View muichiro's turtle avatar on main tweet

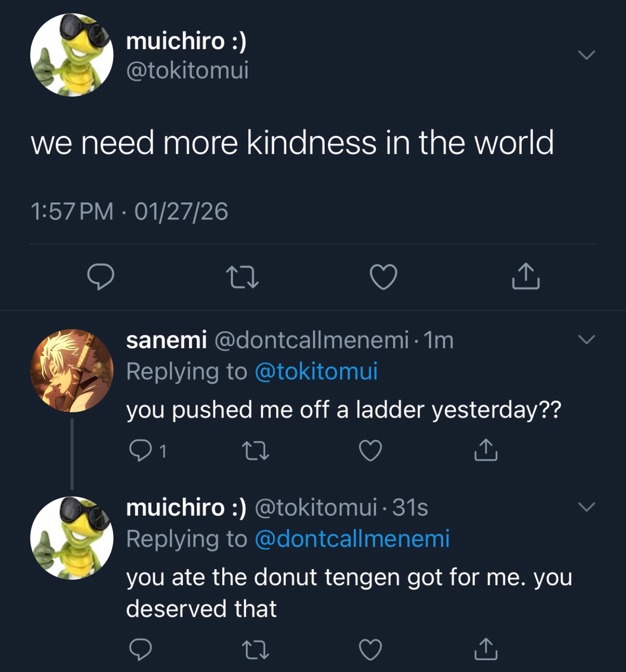pos(72,55)
